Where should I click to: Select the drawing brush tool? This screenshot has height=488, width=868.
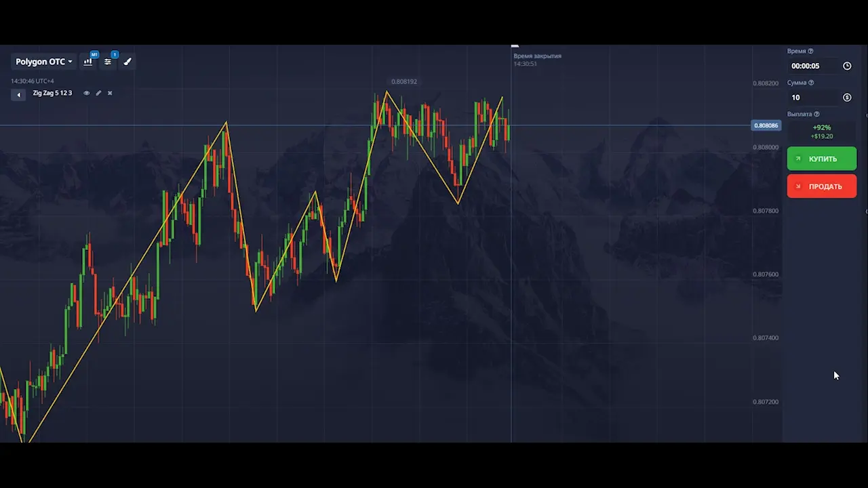127,62
